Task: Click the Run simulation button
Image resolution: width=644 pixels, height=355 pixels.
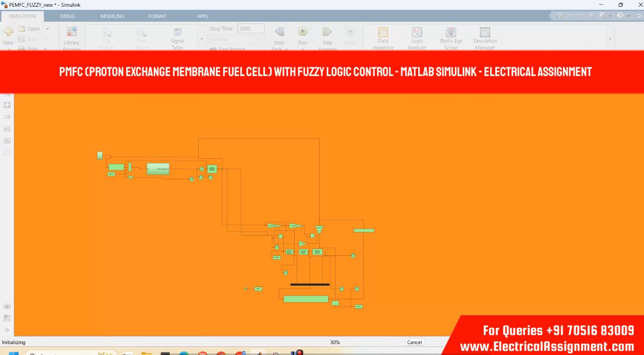Action: (302, 32)
